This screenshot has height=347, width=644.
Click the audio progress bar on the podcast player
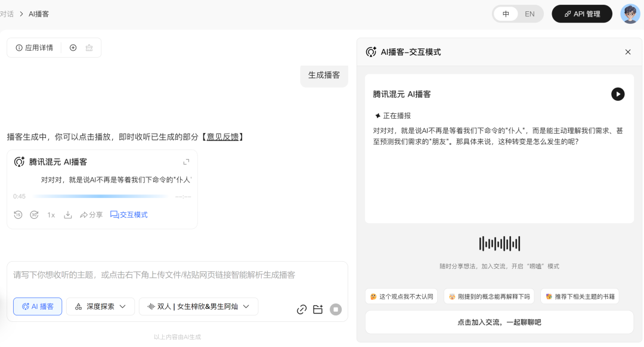click(x=101, y=196)
